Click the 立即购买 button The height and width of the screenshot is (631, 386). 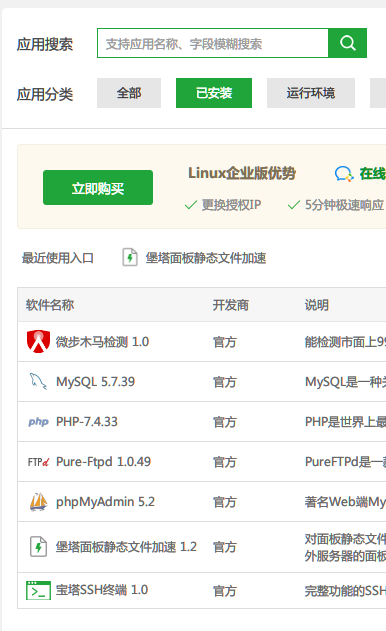tap(98, 188)
